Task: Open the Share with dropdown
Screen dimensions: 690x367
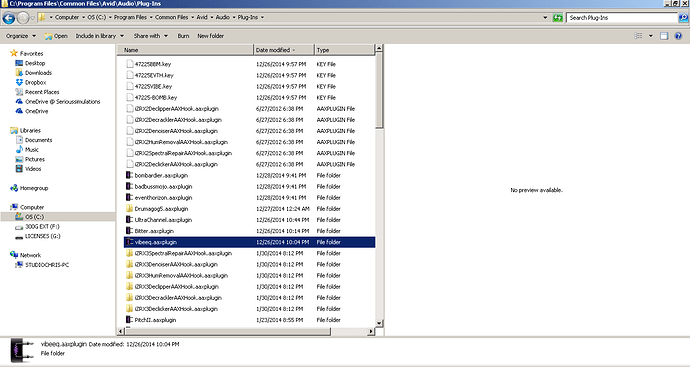Action: click(150, 36)
